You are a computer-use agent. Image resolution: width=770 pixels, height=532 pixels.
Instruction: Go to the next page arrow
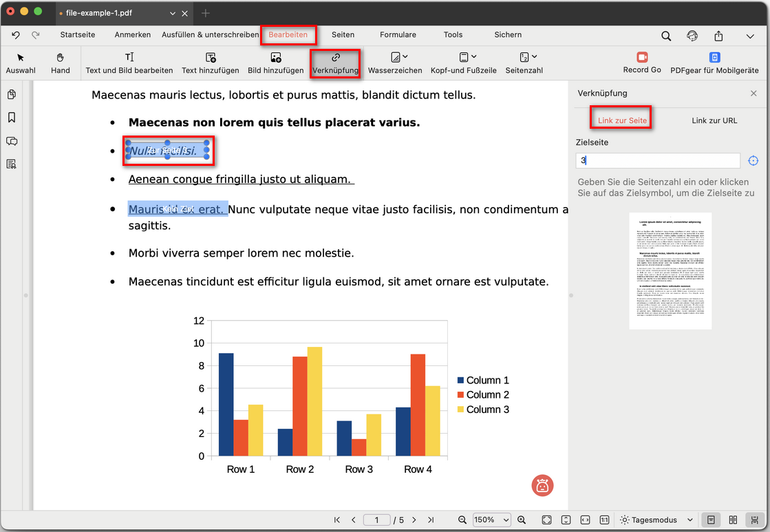(414, 520)
